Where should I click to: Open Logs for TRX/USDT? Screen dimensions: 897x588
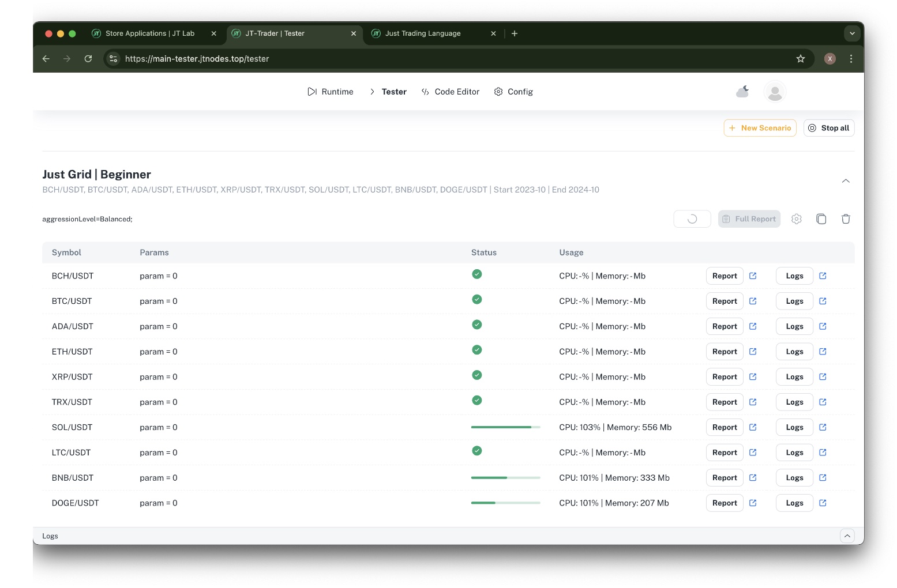[794, 402]
